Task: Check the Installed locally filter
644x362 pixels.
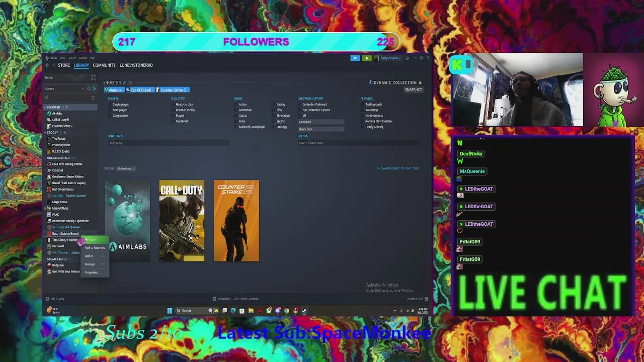Action: click(174, 110)
